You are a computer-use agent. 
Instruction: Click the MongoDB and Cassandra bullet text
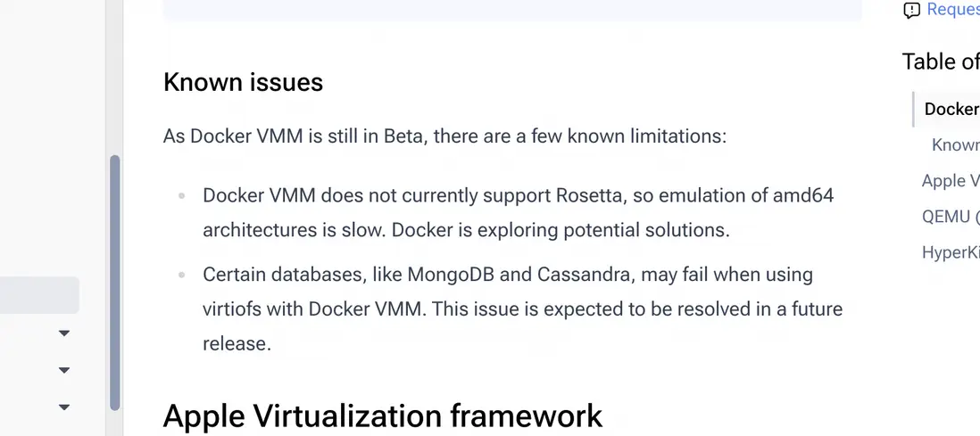pos(522,308)
